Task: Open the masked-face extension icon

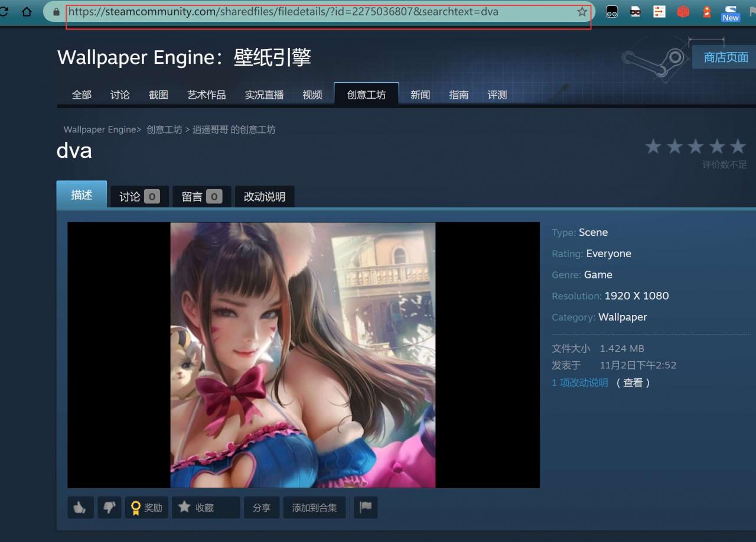Action: 636,11
